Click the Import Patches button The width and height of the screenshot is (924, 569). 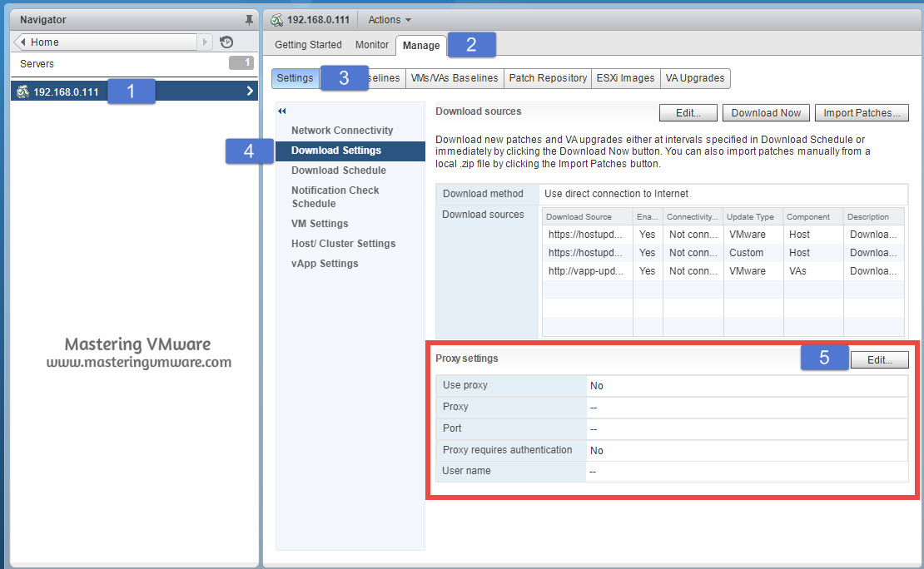coord(861,112)
